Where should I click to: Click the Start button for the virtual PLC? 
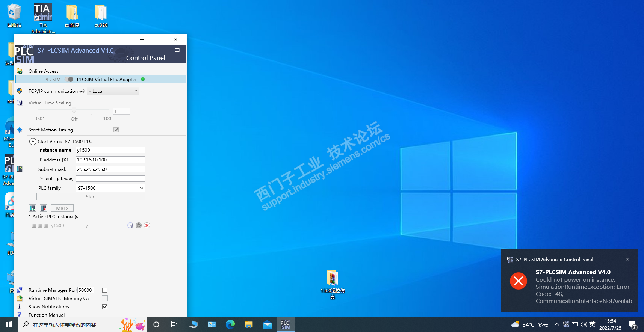91,196
